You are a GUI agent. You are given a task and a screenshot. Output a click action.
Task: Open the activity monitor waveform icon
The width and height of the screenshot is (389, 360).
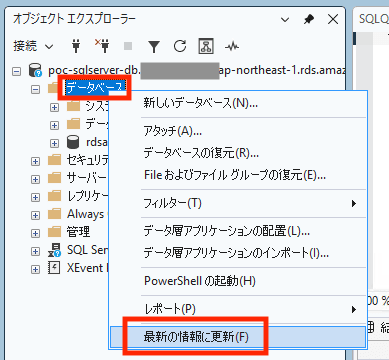pos(232,46)
